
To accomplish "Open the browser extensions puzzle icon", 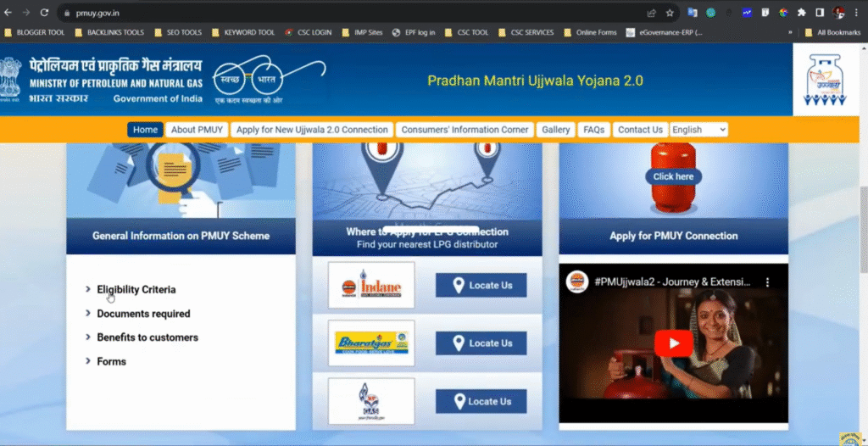I will (801, 13).
